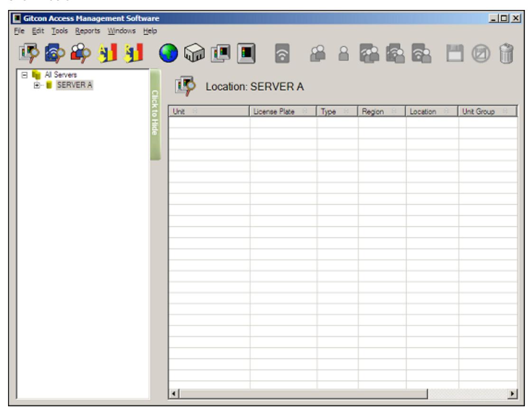Image resolution: width=532 pixels, height=412 pixels.
Task: Open the Type column filter icon
Action: click(346, 112)
